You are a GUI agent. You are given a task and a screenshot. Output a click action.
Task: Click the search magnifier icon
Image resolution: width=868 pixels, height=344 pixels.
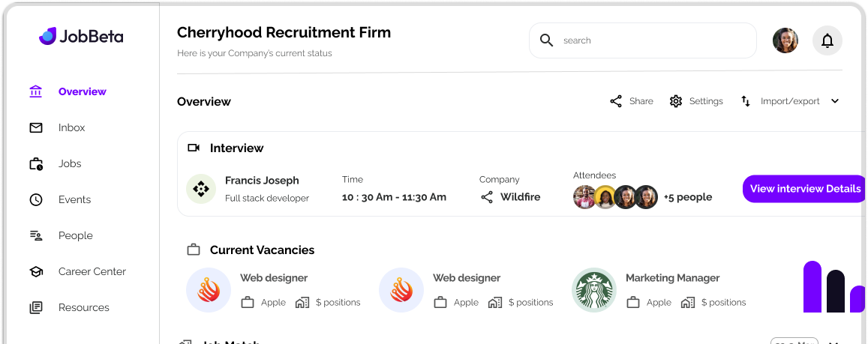pyautogui.click(x=547, y=40)
